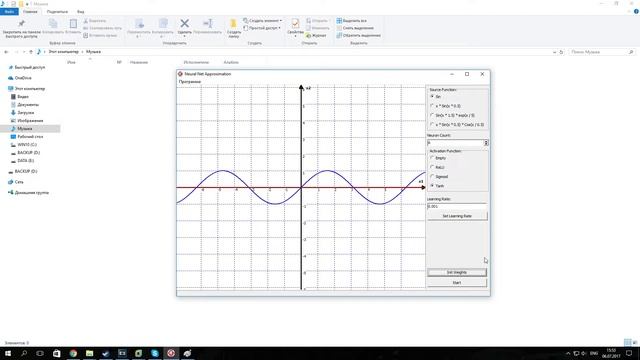Click the Learning Rate text field

[457, 206]
